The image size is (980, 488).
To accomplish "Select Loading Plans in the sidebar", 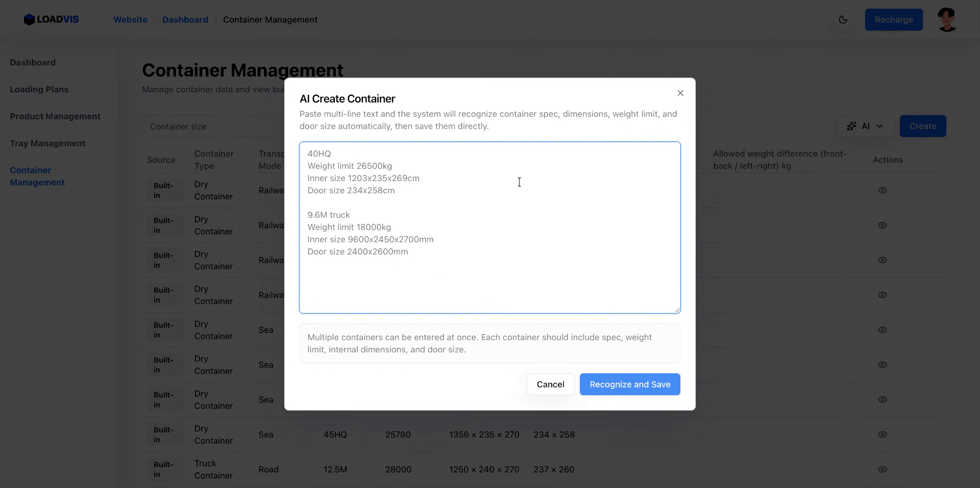I will tap(39, 89).
